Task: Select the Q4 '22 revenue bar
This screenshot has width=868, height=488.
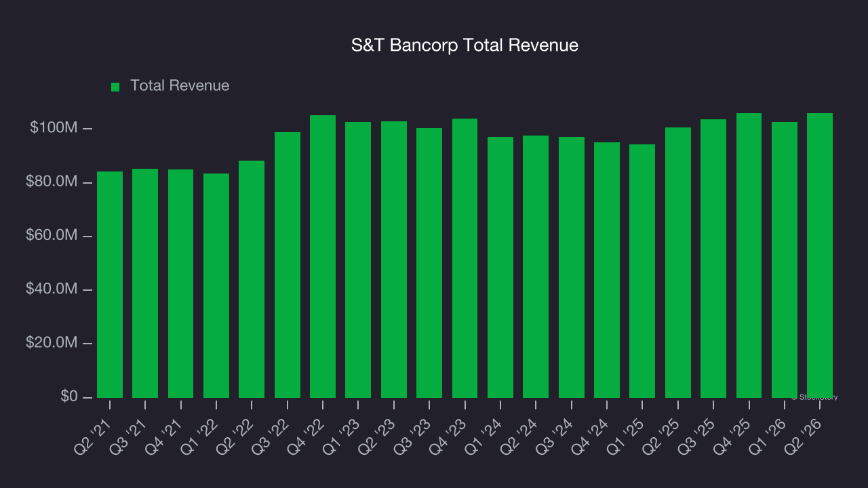Action: pos(323,256)
